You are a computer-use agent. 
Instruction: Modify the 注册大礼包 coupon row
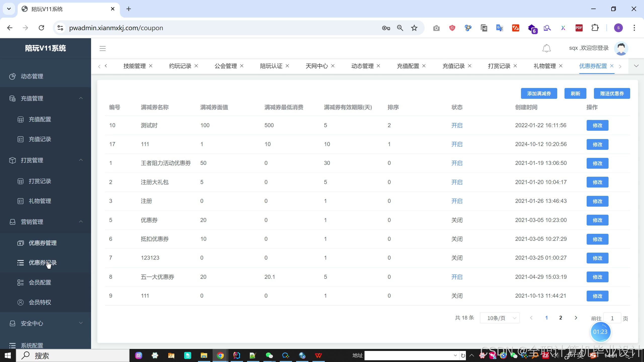[597, 182]
